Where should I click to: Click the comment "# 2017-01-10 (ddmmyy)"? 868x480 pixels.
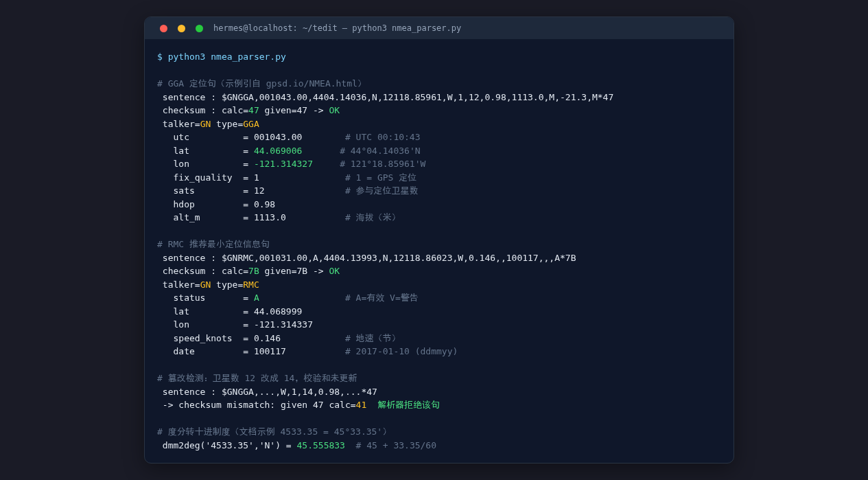[x=401, y=352]
